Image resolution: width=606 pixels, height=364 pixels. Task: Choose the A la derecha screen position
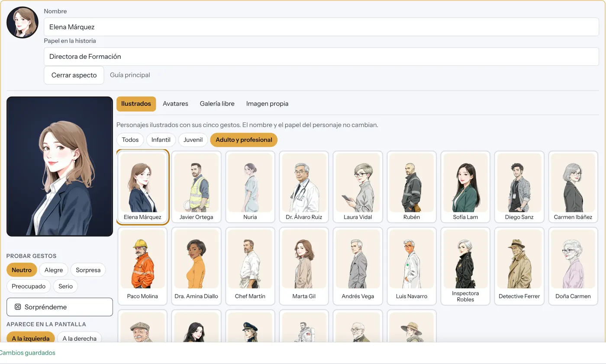79,338
